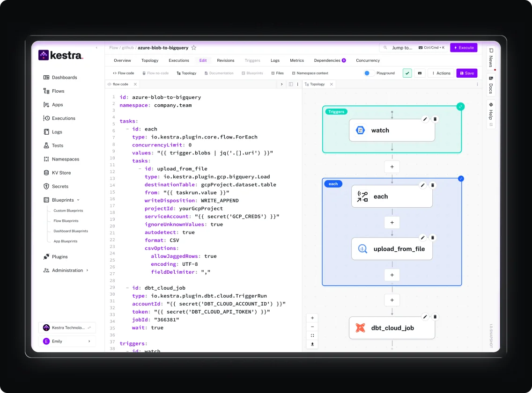Zoom in on the topology graph
Screen dimensions: 532x393
(x=312, y=318)
